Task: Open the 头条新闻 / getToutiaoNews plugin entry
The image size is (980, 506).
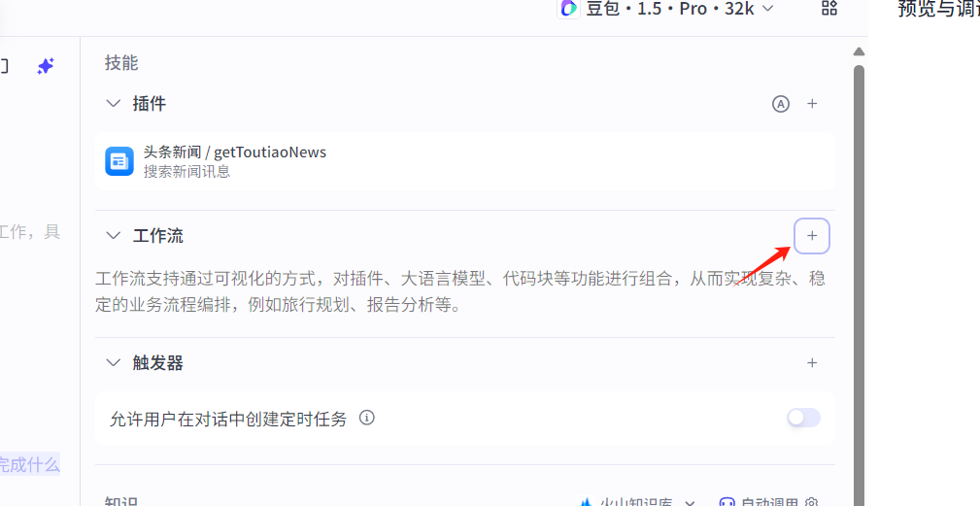Action: pos(464,161)
